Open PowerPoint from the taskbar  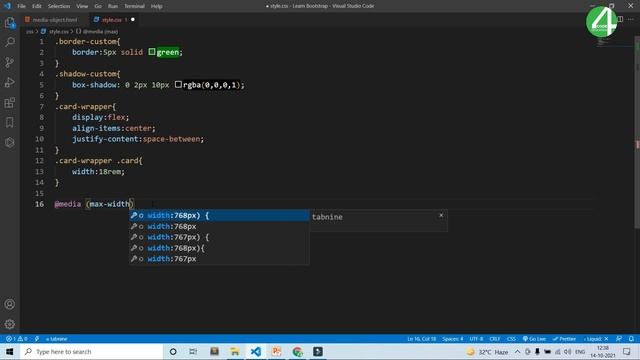pos(276,351)
